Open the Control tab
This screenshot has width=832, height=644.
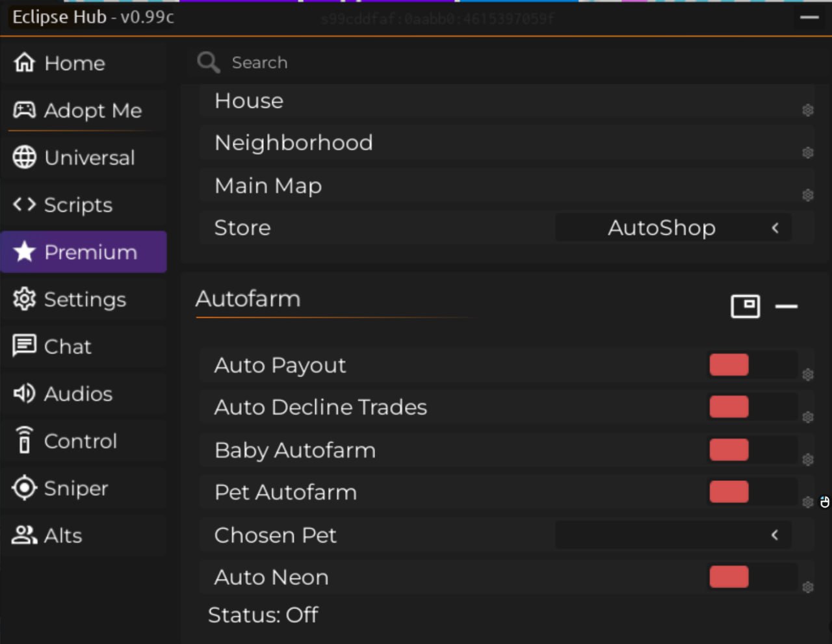84,441
